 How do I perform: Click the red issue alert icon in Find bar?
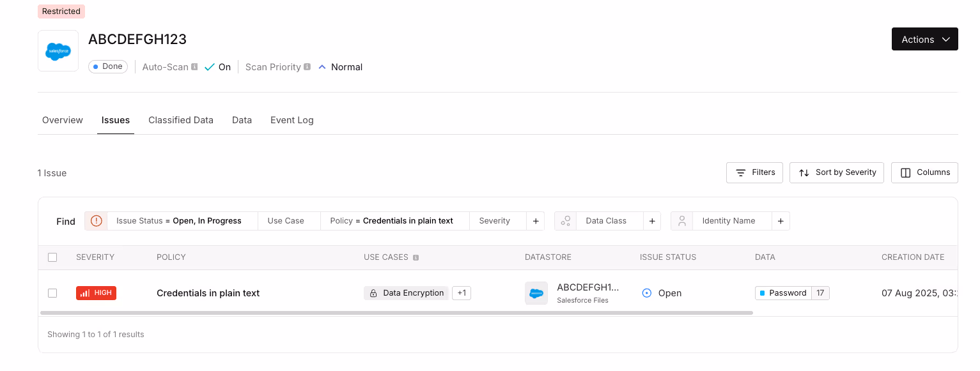[96, 221]
